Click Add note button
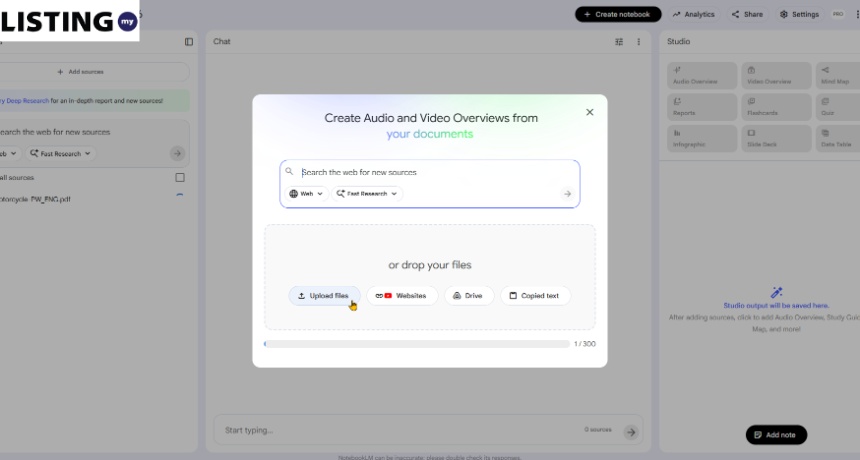 coord(776,435)
